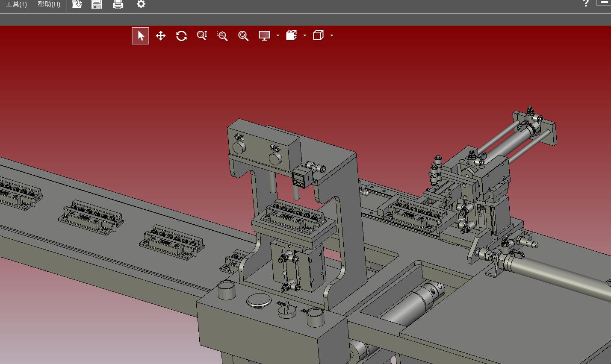Screen dimensions: 611x364
Task: Click the open file folder icon
Action: (77, 4)
